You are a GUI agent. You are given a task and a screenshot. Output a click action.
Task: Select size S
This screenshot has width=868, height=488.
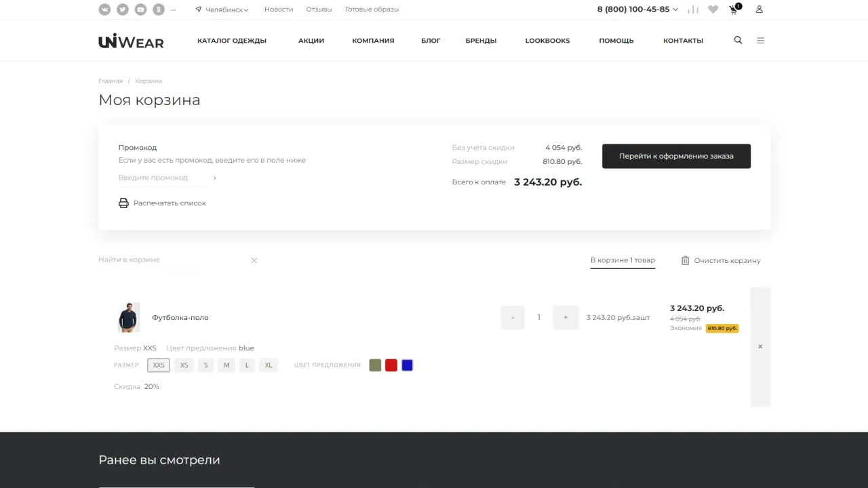205,365
